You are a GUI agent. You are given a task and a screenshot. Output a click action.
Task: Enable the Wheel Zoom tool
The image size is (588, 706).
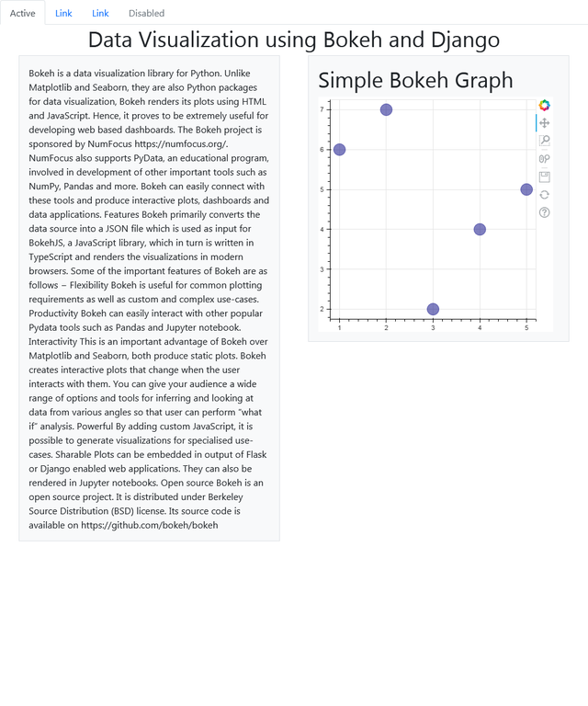(544, 158)
